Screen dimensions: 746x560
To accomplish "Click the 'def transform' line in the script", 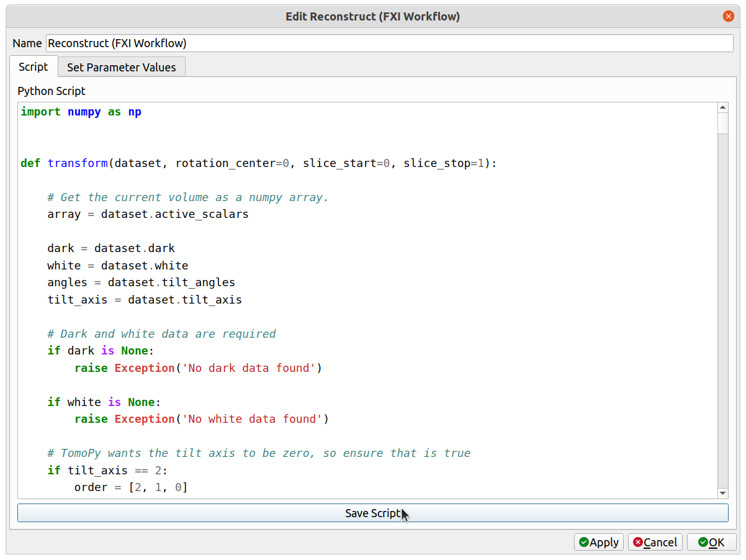I will [259, 163].
